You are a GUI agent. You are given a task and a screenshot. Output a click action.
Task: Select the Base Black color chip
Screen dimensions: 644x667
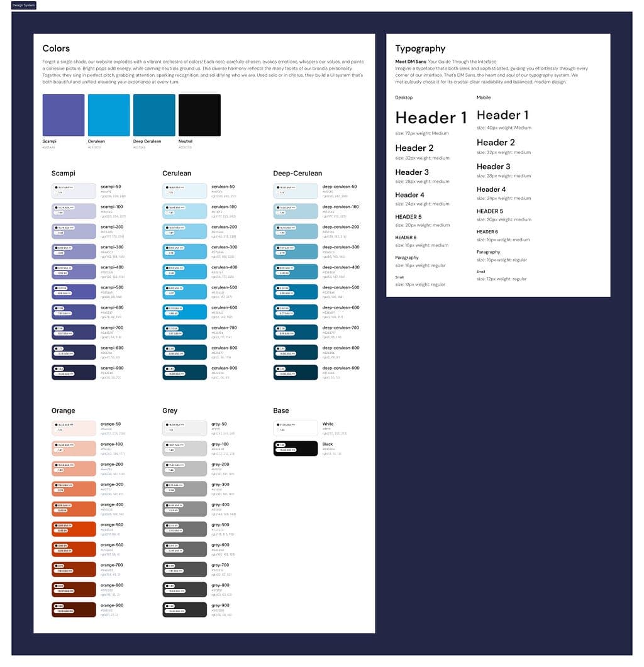tap(296, 448)
